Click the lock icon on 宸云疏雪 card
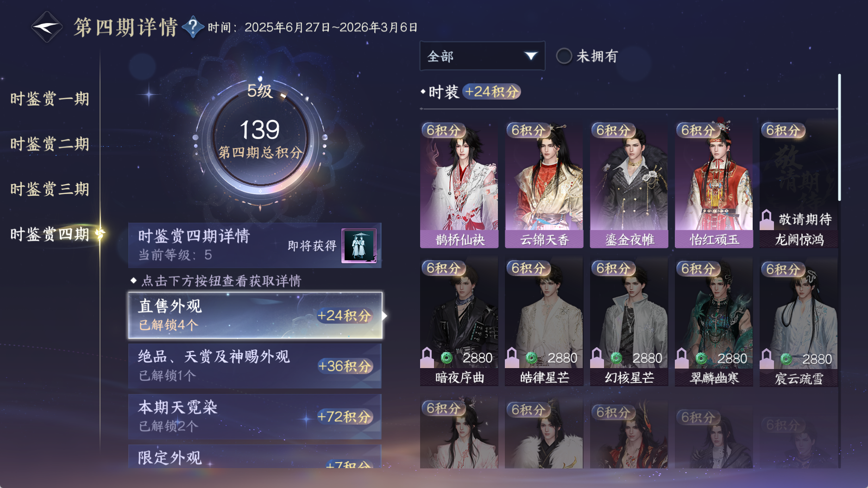The width and height of the screenshot is (868, 488). [767, 358]
